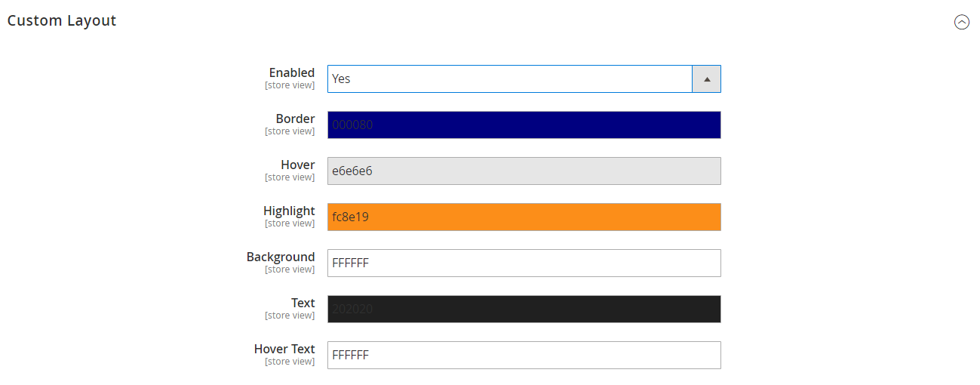Click the Background field label
This screenshot has width=980, height=385.
(281, 257)
